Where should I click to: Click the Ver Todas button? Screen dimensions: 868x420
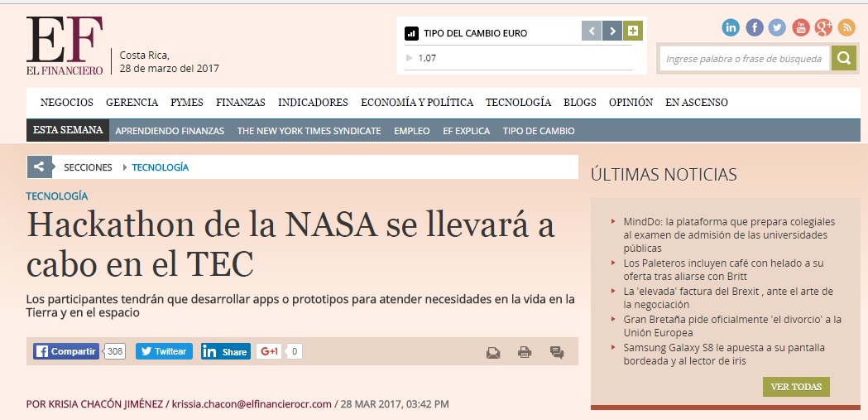click(795, 387)
